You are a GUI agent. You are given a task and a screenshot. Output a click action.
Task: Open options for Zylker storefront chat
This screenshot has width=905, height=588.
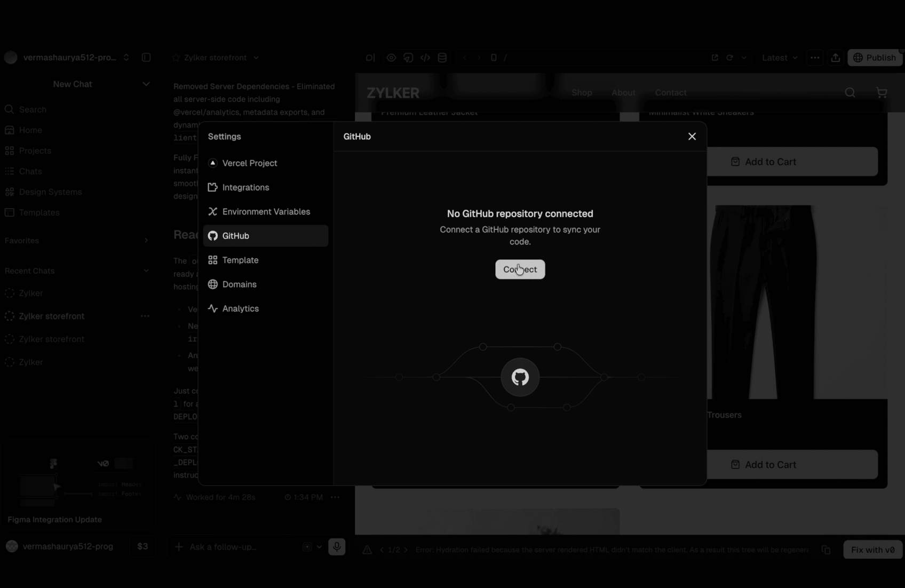pos(145,316)
